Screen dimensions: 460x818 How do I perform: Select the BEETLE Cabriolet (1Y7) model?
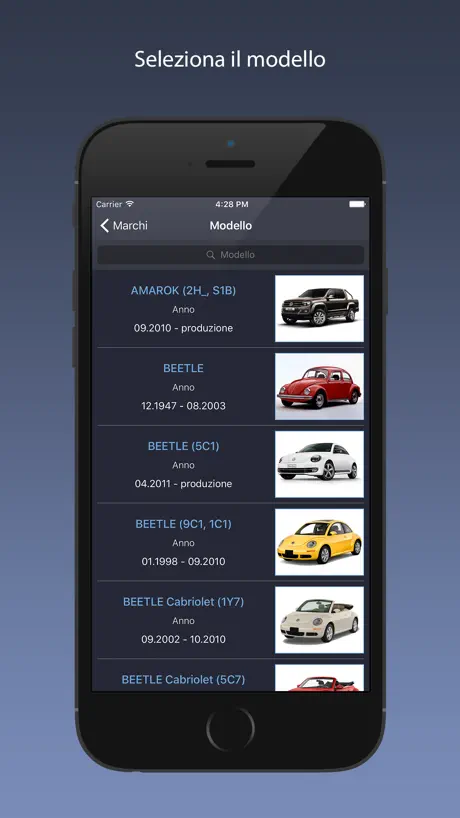coord(183,602)
